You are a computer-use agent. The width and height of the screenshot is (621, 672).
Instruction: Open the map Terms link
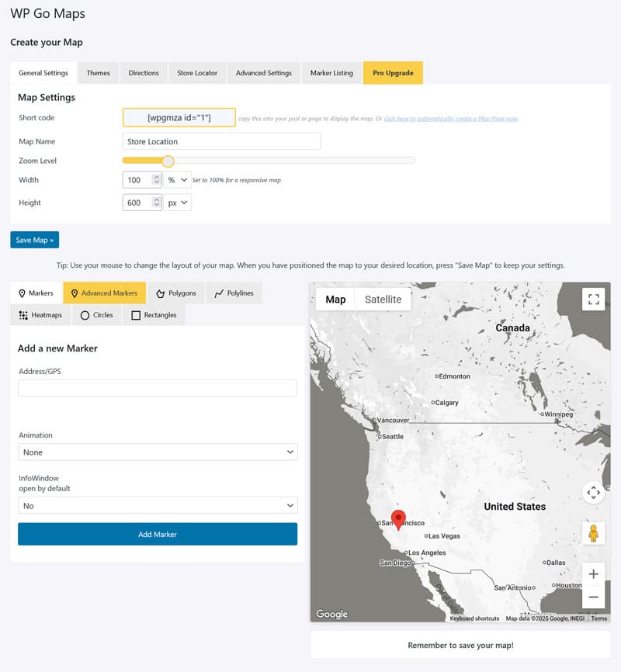598,618
